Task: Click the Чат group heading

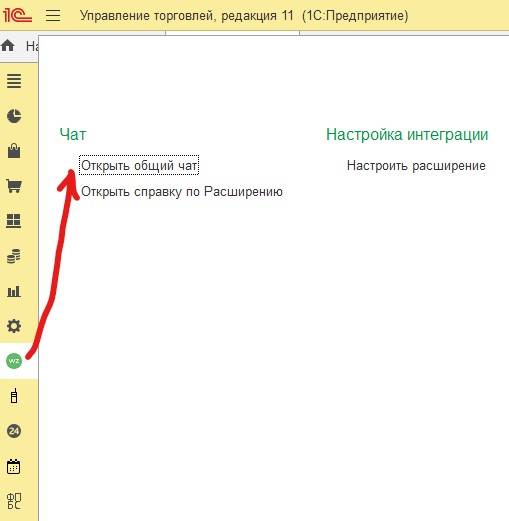Action: [73, 134]
